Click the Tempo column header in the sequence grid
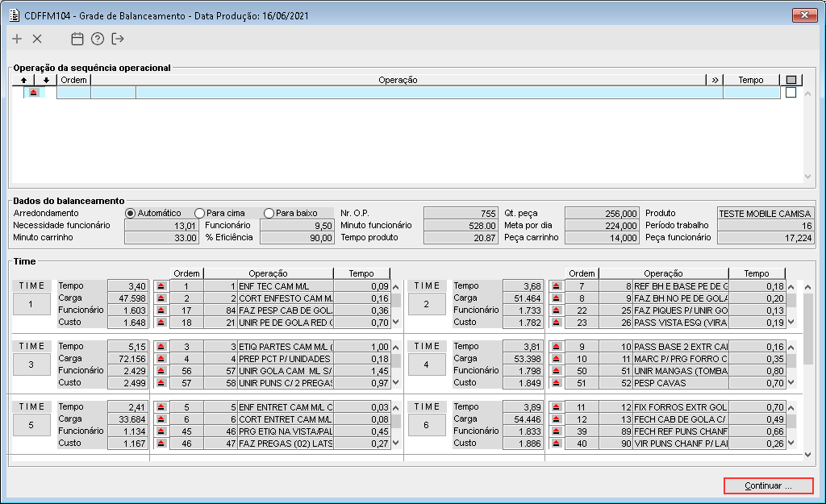This screenshot has height=504, width=826. pos(751,80)
